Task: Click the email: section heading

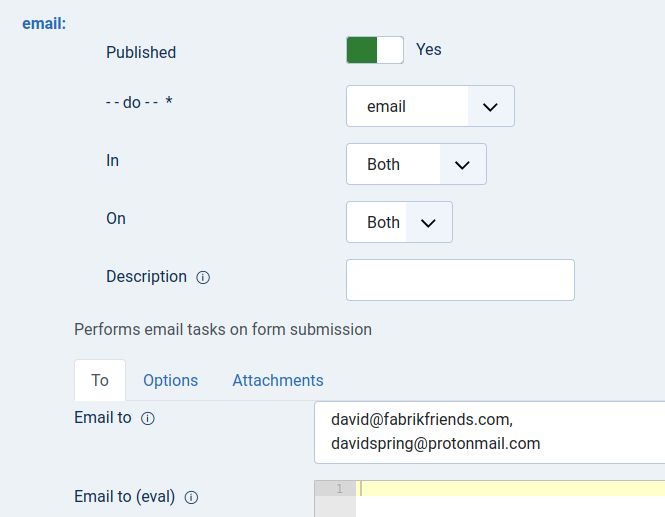Action: click(44, 22)
